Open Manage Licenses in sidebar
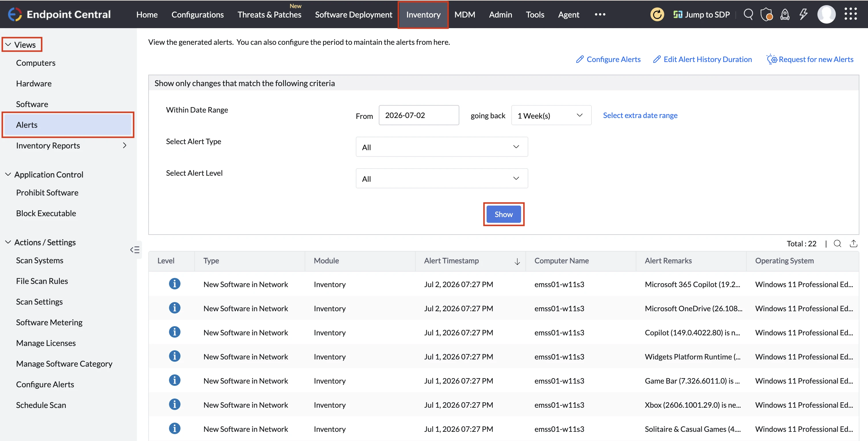868x441 pixels. pos(46,343)
